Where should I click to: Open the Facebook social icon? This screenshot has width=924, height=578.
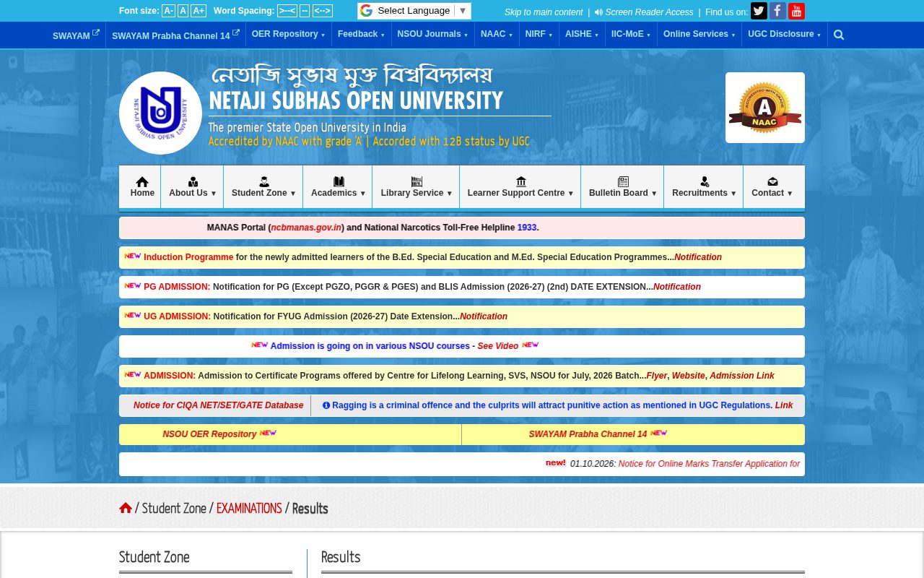point(777,11)
